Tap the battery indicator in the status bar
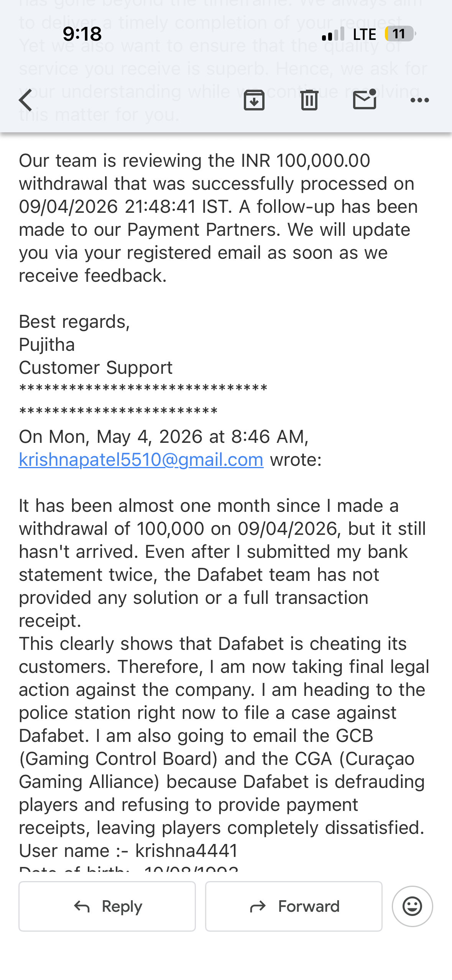This screenshot has height=980, width=452. [400, 34]
